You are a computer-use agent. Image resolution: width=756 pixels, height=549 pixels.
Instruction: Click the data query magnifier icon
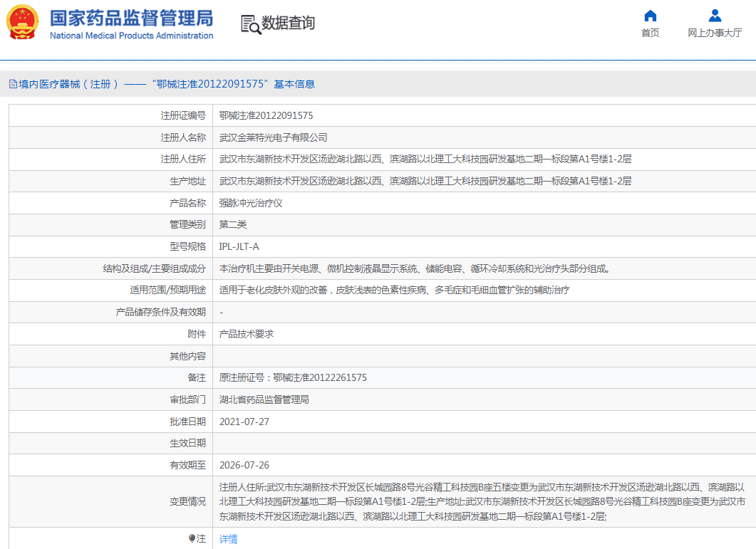pyautogui.click(x=250, y=24)
